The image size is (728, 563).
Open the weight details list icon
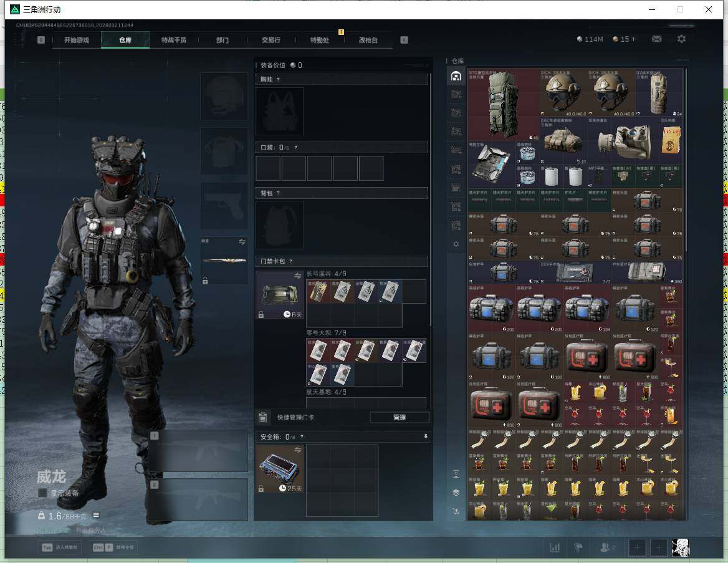click(x=95, y=515)
